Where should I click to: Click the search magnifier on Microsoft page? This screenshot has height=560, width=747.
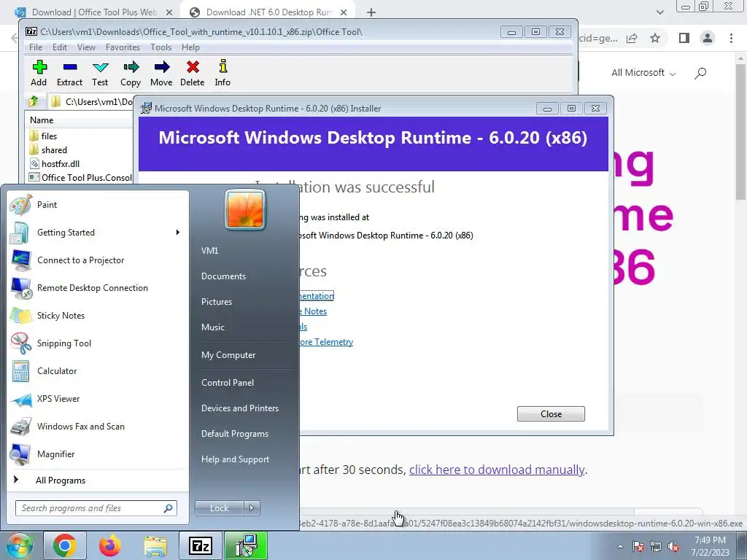pyautogui.click(x=700, y=73)
